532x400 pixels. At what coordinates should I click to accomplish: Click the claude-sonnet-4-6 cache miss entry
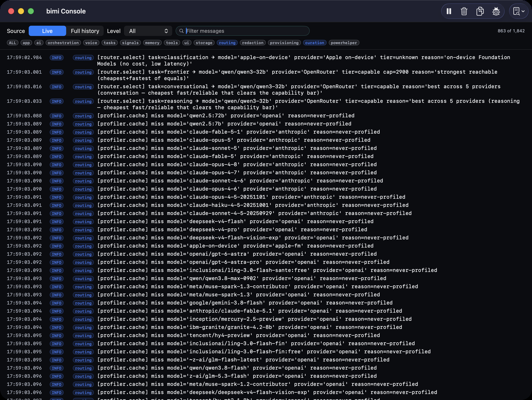point(266,181)
